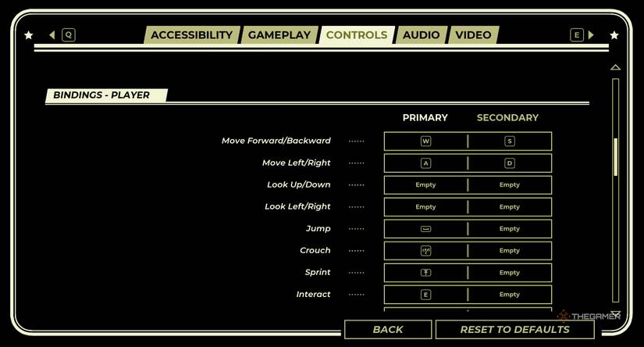Click the Sprint primary shift key binding
Viewport: 644px width, 347px height.
point(425,273)
